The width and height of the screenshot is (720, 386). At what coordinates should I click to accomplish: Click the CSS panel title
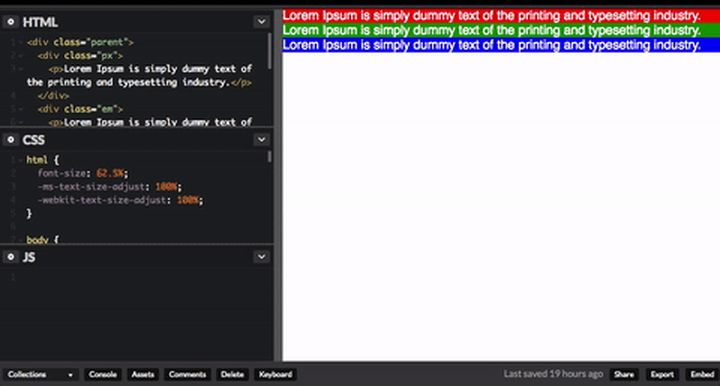(34, 140)
